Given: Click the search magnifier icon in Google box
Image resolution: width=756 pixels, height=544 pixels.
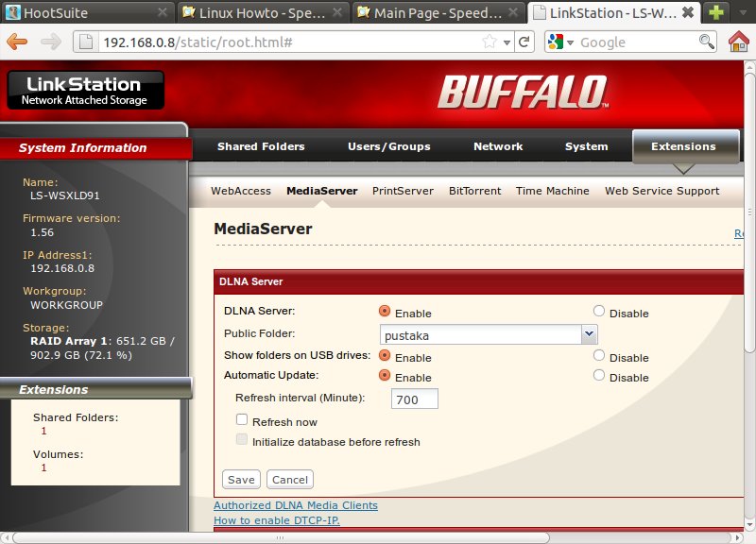Looking at the screenshot, I should click(x=706, y=42).
